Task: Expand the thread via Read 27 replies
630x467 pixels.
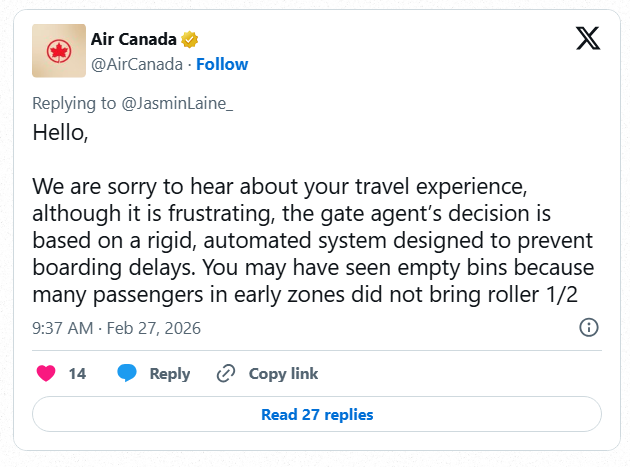Action: click(x=317, y=414)
